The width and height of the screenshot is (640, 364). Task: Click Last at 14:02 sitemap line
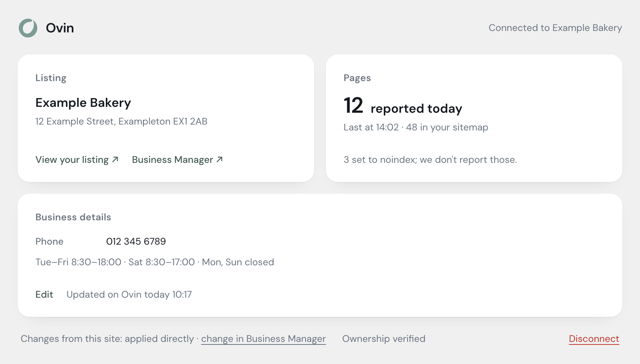[x=416, y=127]
